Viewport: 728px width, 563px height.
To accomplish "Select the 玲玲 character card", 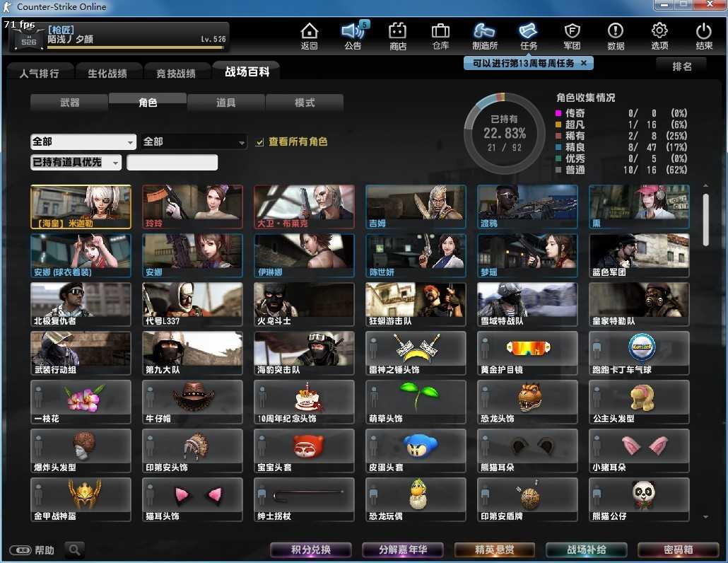I will tap(192, 207).
